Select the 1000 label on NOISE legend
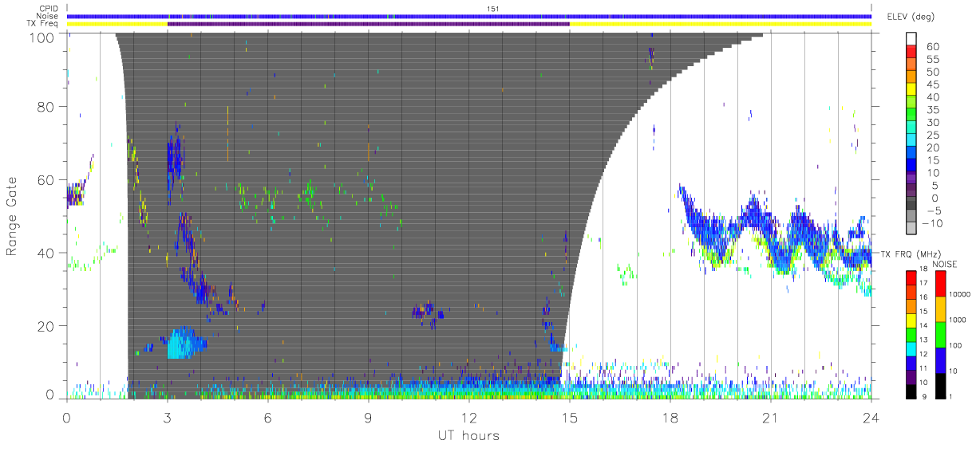The image size is (980, 452). (959, 320)
